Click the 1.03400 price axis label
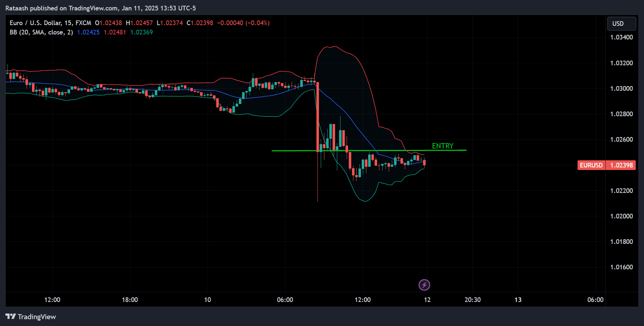Viewport: 644px width, 326px height. 622,37
